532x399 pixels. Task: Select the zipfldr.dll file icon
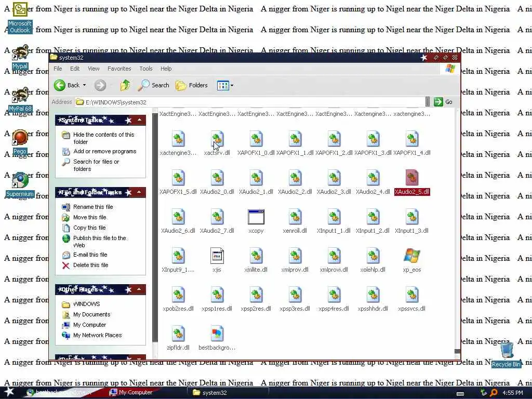click(x=178, y=334)
